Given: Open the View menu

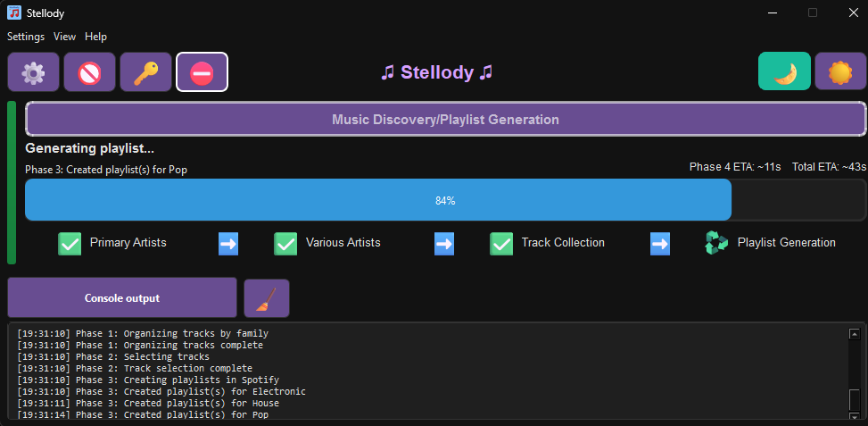Looking at the screenshot, I should tap(64, 37).
